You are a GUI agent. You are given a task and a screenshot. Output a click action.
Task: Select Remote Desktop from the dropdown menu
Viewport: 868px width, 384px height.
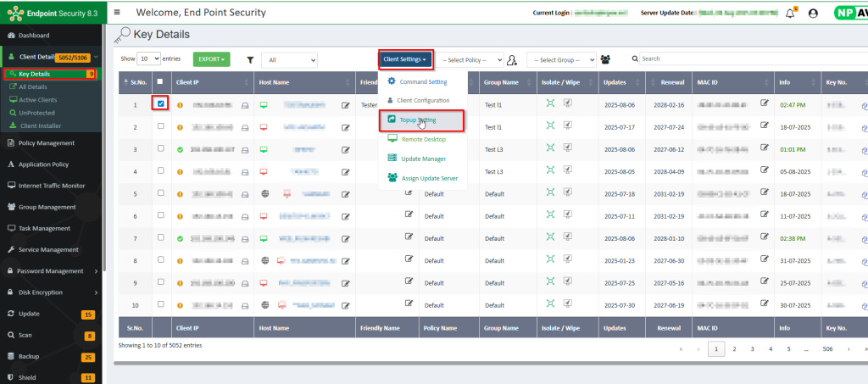coord(422,138)
